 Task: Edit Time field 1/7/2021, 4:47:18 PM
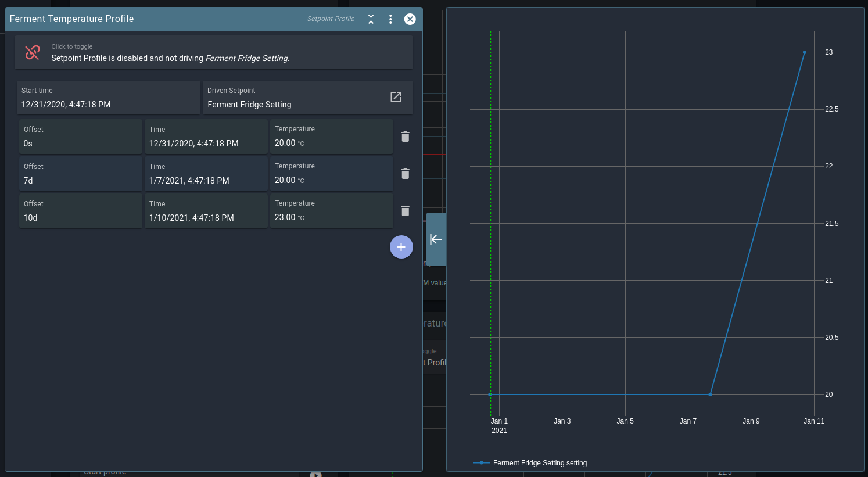[206, 174]
